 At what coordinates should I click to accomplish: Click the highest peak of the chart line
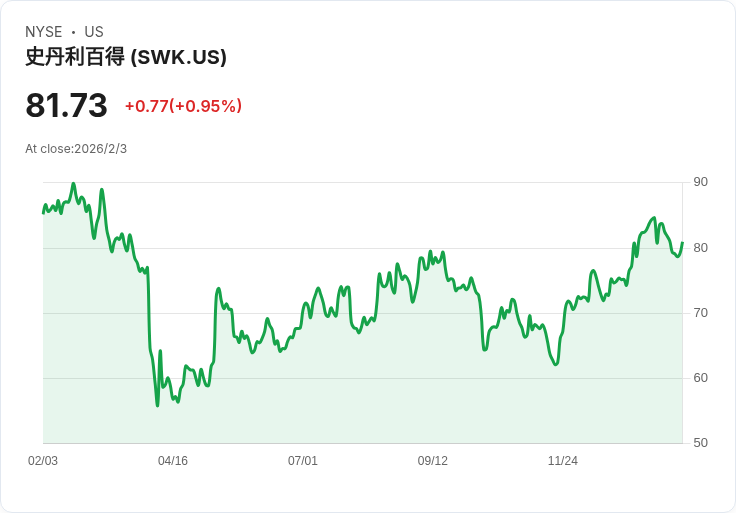pyautogui.click(x=73, y=184)
